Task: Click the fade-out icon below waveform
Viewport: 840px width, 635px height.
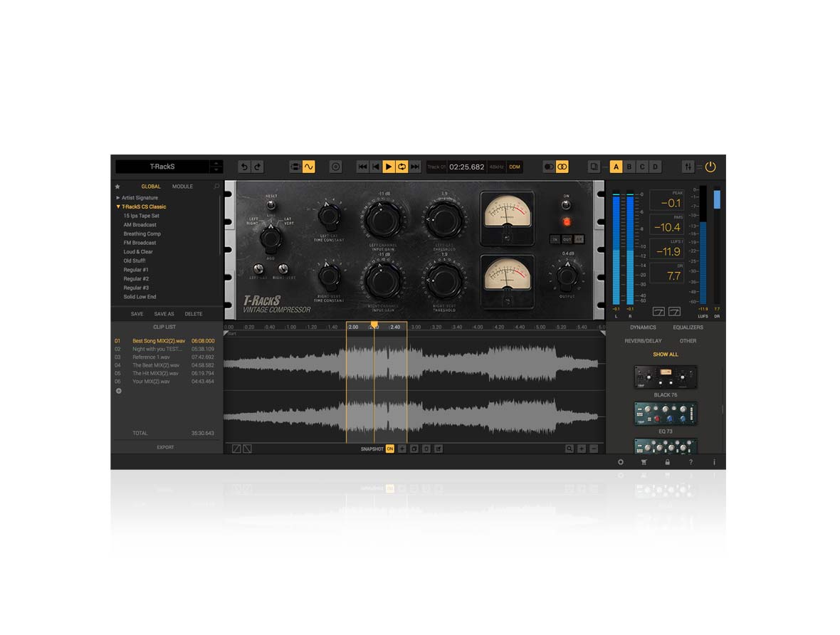Action: tap(248, 449)
